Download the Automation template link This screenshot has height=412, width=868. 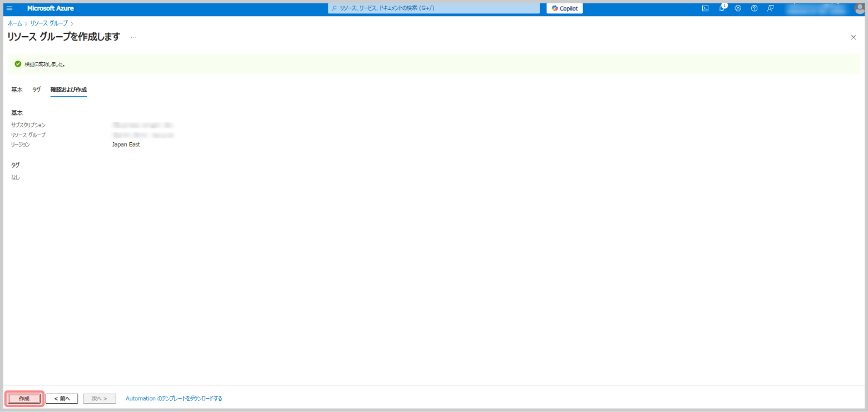(x=174, y=399)
